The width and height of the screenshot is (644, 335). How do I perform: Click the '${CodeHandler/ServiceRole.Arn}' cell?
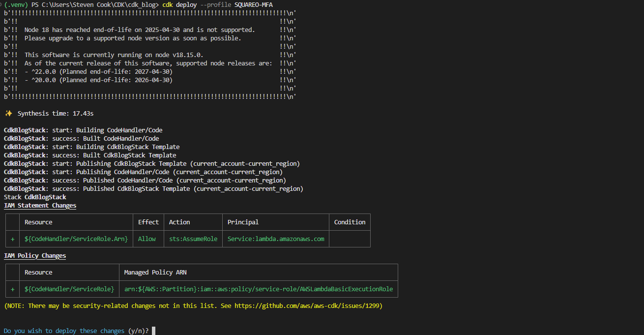tap(76, 239)
